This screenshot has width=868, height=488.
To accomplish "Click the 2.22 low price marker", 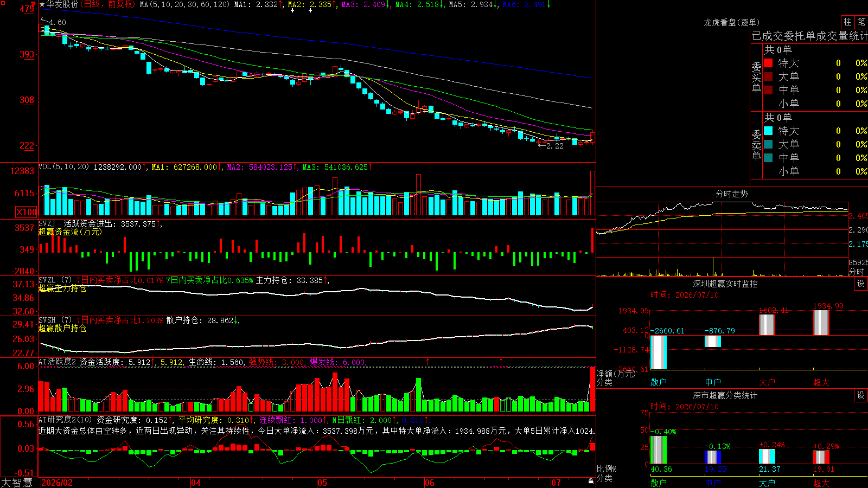I will pos(555,146).
